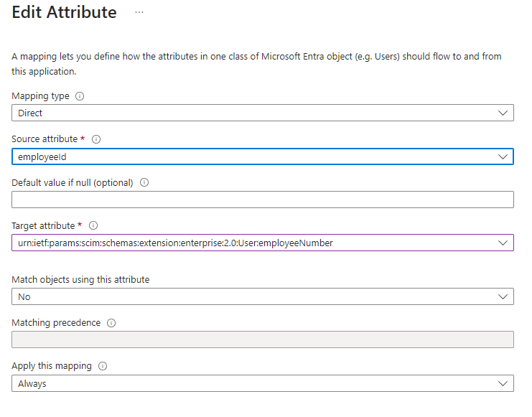The image size is (532, 417).
Task: Click the Apply this mapping info icon
Action: pos(103,366)
